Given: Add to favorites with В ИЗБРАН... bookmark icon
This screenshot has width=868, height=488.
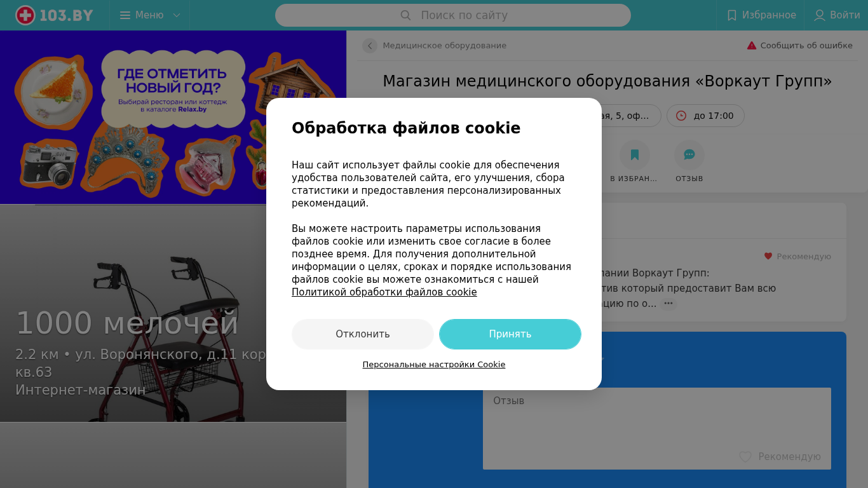Looking at the screenshot, I should point(635,155).
